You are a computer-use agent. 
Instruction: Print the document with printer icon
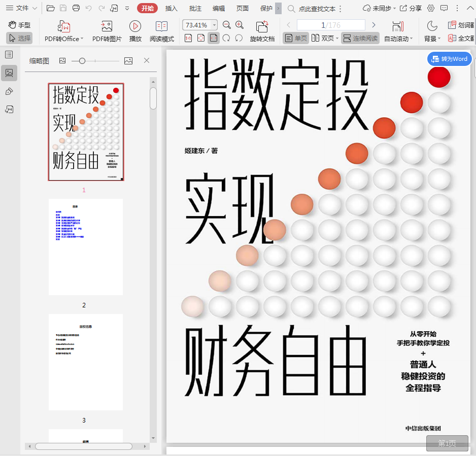pyautogui.click(x=76, y=8)
